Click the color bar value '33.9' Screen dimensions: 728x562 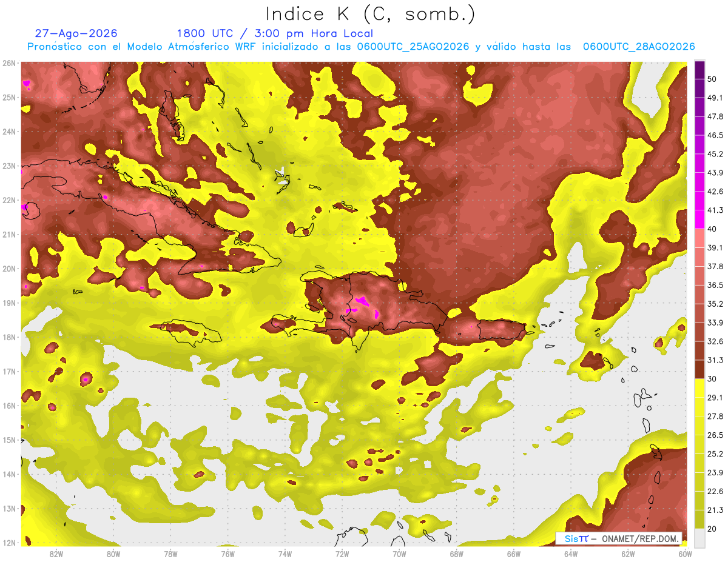click(x=715, y=323)
